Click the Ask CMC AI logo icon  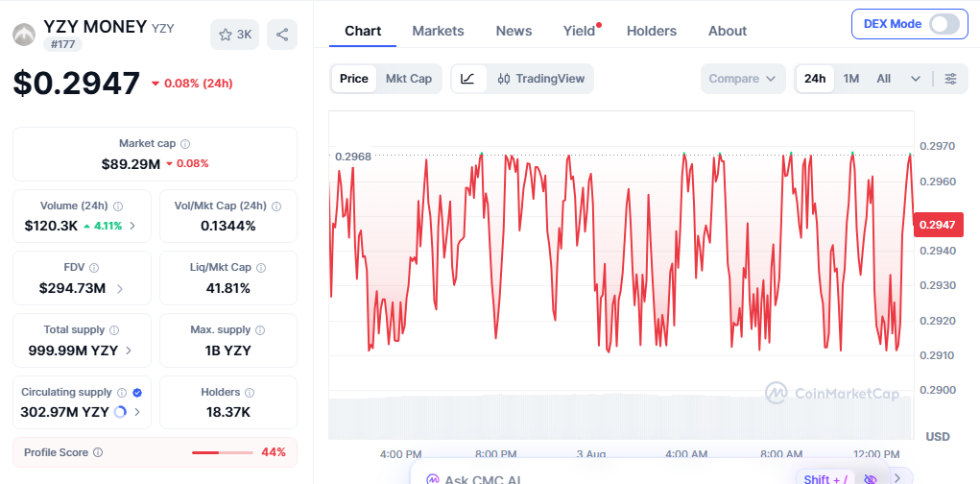click(433, 480)
